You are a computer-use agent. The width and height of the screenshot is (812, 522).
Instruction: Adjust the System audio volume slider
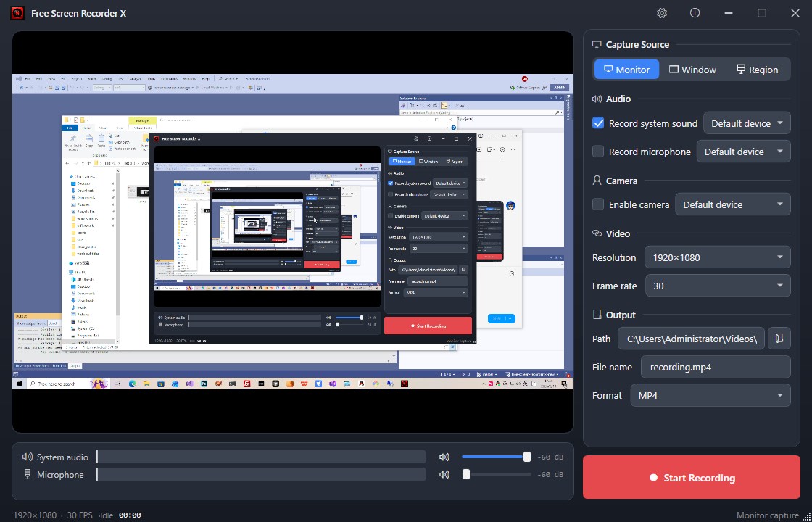[x=496, y=457]
